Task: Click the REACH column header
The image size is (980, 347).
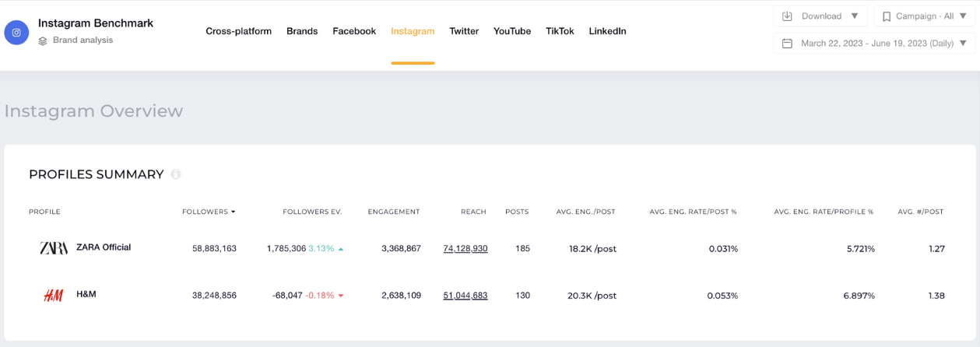Action: tap(473, 212)
